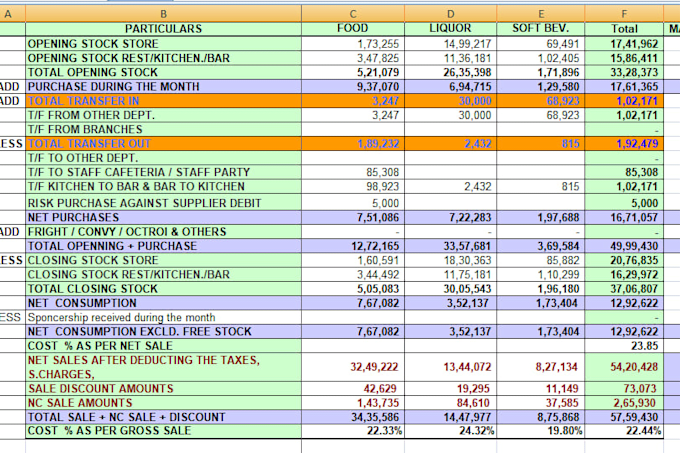Select total opening stock total 33,28,373
Viewport: 680px width, 453px height.
click(624, 72)
